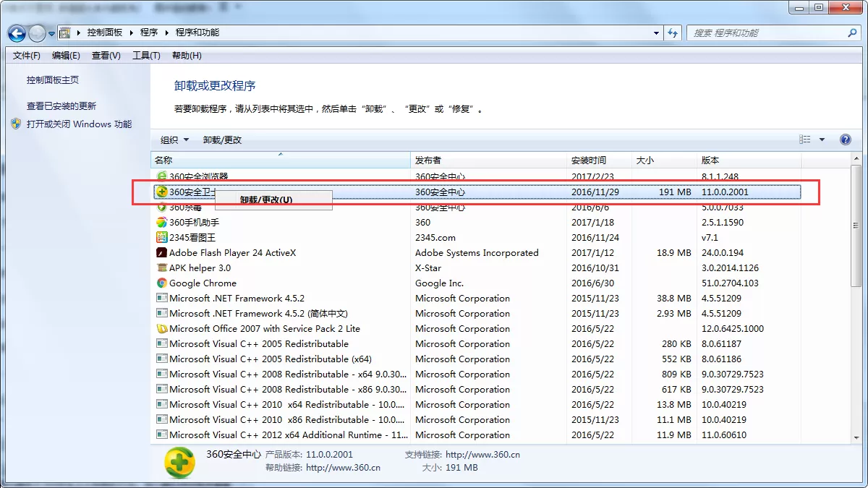Image resolution: width=868 pixels, height=488 pixels.
Task: Click the 2345.com publisher cell
Action: coord(435,238)
